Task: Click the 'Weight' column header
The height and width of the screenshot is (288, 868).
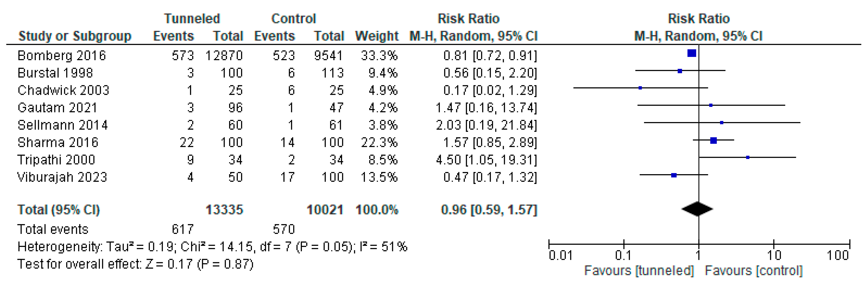Action: point(377,36)
